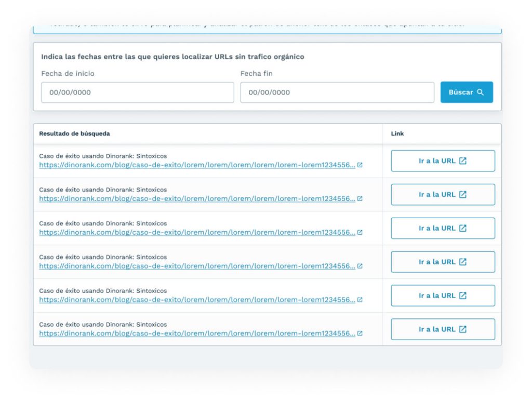
Task: Click first row's 'Ir a la URL' button
Action: pyautogui.click(x=443, y=161)
